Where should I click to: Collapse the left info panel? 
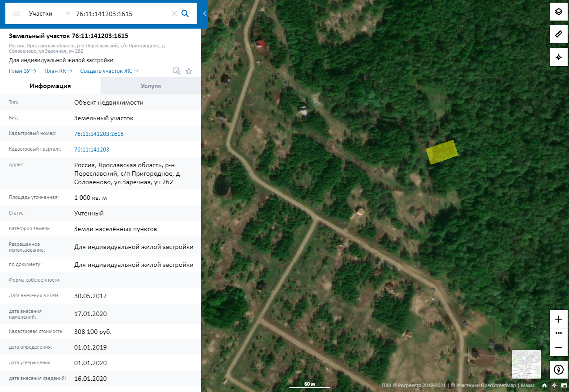[x=205, y=13]
